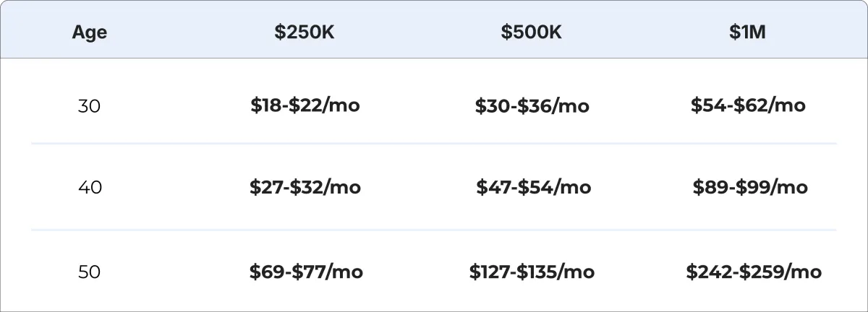
Task: Choose the $69-$77/mo price cell
Action: [x=306, y=272]
